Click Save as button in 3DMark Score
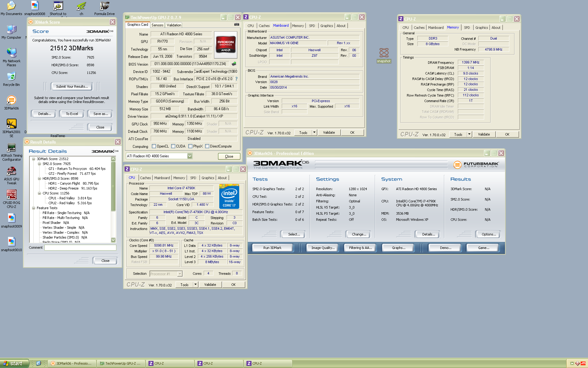588x368 pixels. 101,114
